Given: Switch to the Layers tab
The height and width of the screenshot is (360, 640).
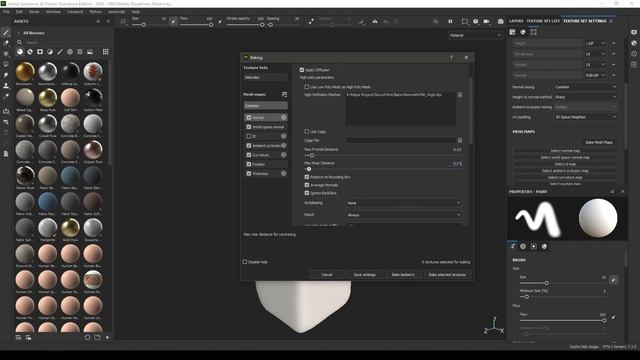Looking at the screenshot, I should [516, 21].
